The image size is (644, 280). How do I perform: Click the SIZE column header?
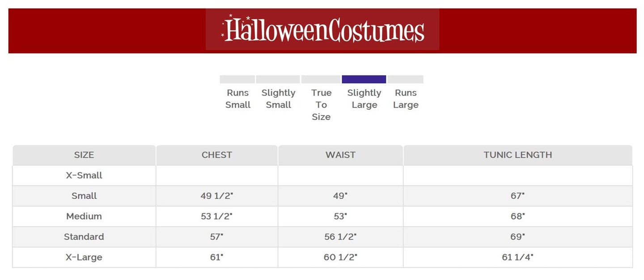click(84, 155)
